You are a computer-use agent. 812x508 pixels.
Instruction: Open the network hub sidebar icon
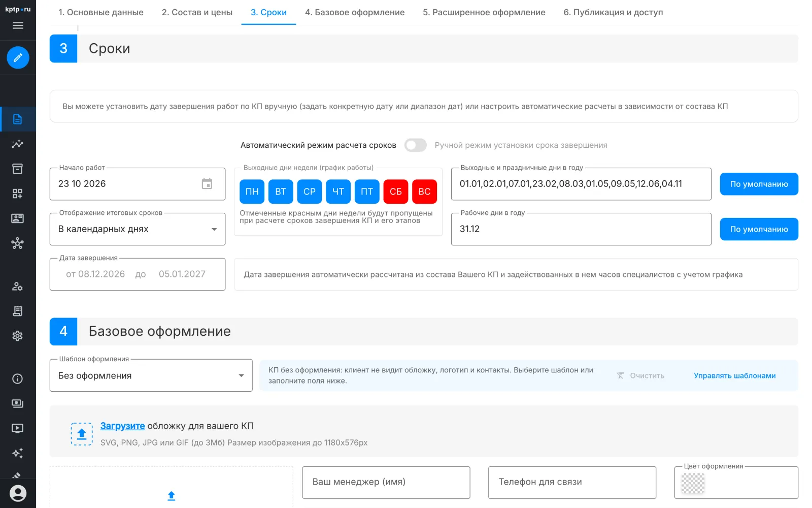coord(18,243)
